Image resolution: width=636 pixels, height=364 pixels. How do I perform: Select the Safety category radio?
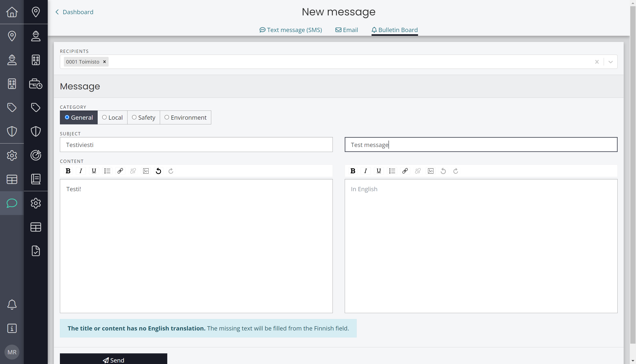point(144,117)
